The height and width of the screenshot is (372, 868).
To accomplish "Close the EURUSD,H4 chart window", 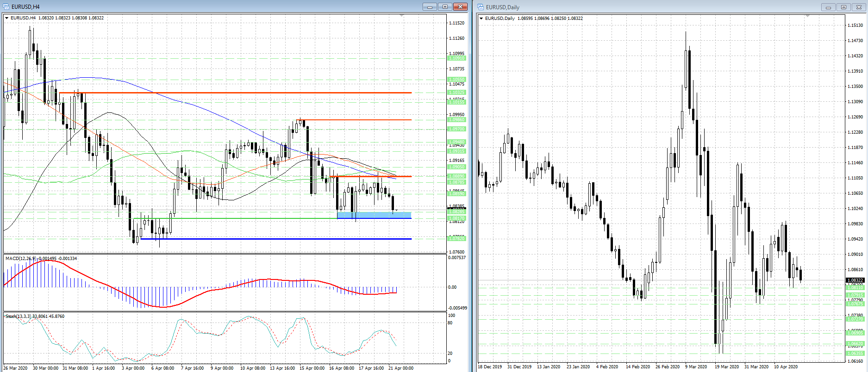I will point(460,6).
